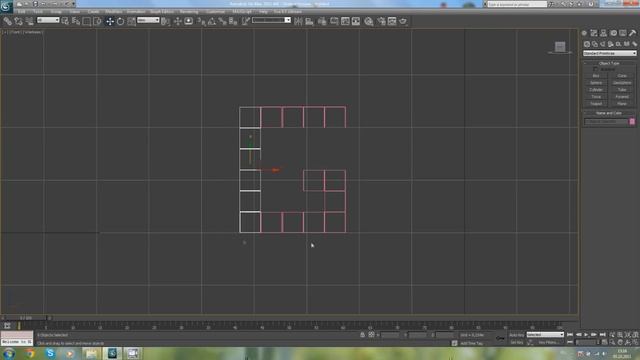Click the Plane primitive button
This screenshot has height=360, width=640.
click(622, 104)
